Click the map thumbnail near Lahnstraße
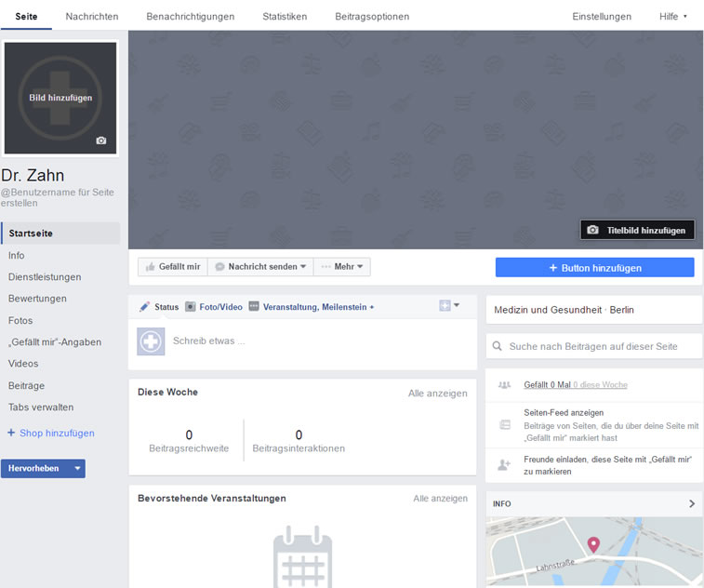Viewport: 704px width, 588px height. [x=593, y=552]
